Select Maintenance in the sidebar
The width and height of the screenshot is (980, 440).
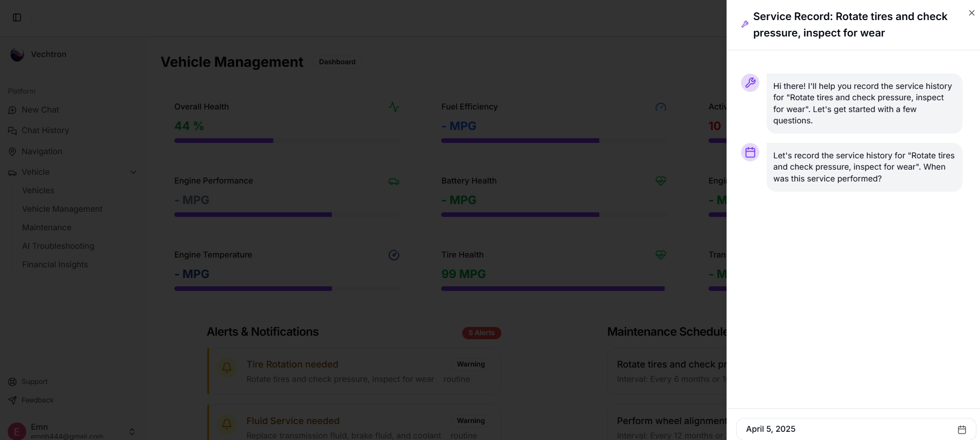point(46,227)
